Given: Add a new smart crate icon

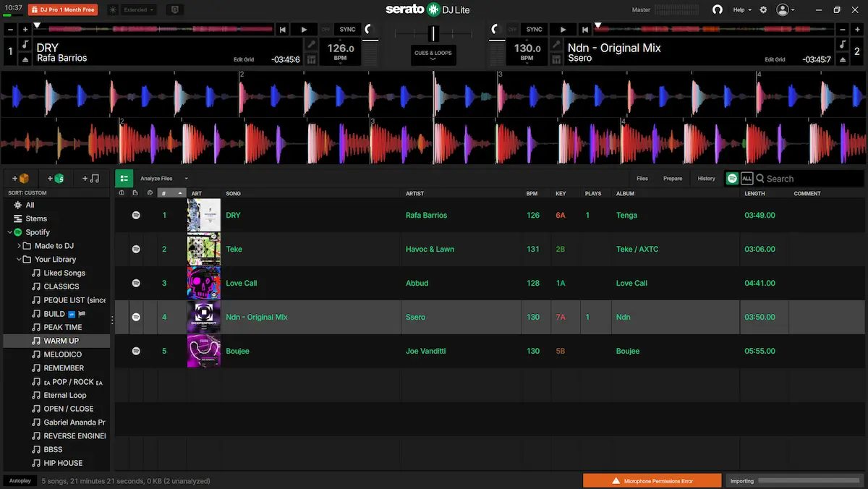Looking at the screenshot, I should (x=56, y=179).
